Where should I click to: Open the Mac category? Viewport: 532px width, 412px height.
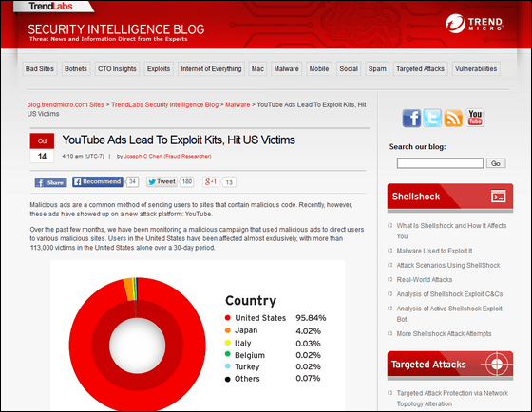click(x=257, y=69)
